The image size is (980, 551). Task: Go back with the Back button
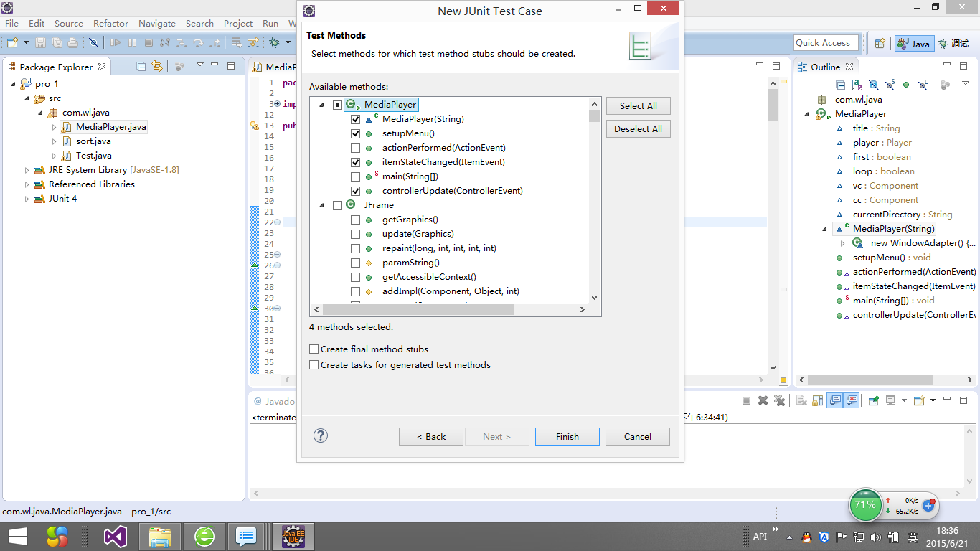pyautogui.click(x=431, y=436)
